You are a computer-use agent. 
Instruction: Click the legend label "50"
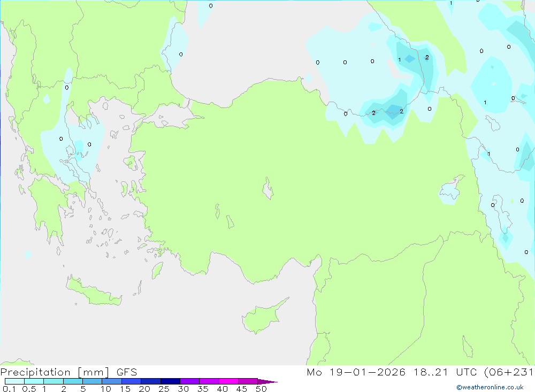tap(262, 389)
